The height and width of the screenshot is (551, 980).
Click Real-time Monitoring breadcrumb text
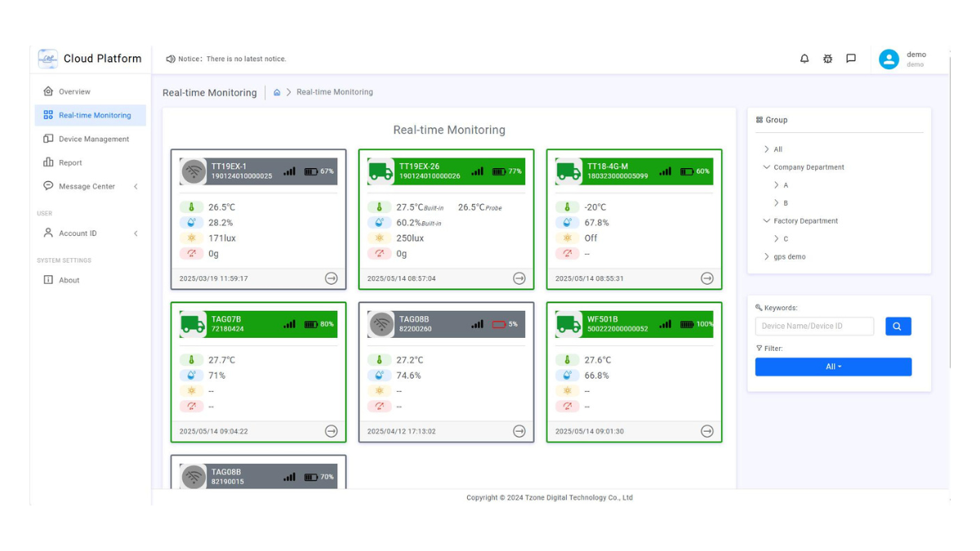point(335,92)
